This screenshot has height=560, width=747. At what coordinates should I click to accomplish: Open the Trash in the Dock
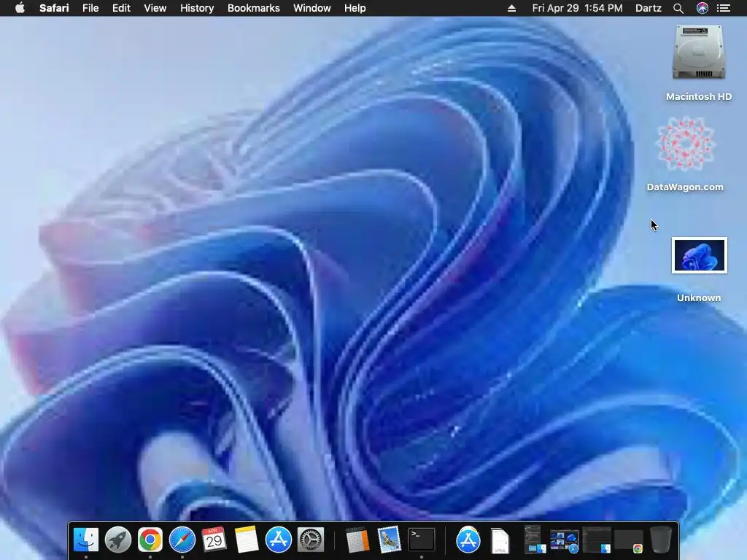coord(661,540)
